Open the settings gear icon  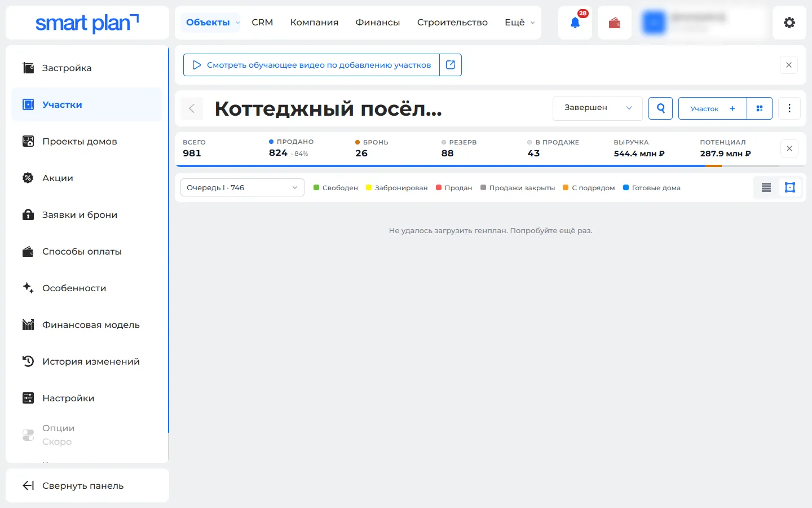[789, 23]
